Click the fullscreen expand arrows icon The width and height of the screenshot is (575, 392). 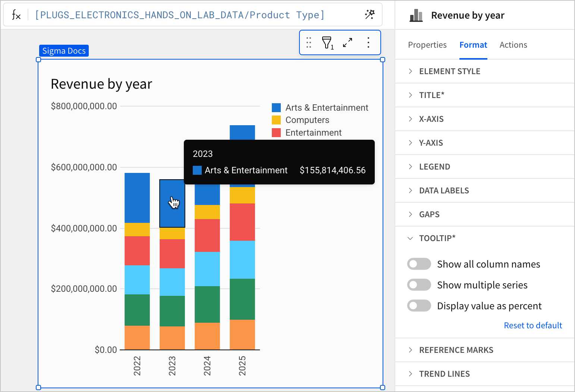tap(347, 42)
